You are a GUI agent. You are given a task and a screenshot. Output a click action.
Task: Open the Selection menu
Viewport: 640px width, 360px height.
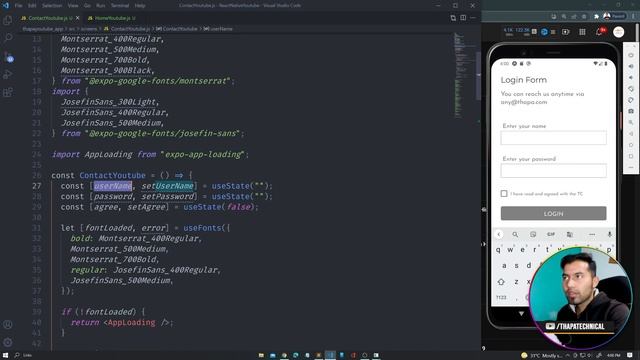tap(52, 6)
